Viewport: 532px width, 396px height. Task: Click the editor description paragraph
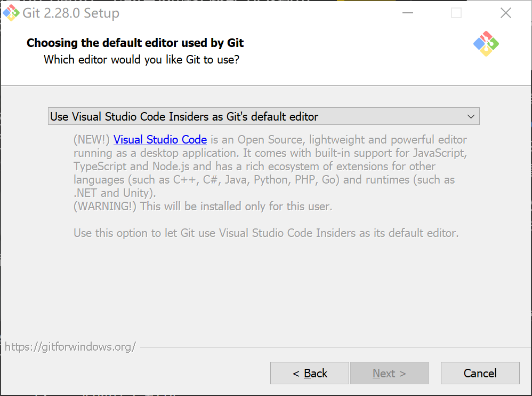tap(267, 166)
